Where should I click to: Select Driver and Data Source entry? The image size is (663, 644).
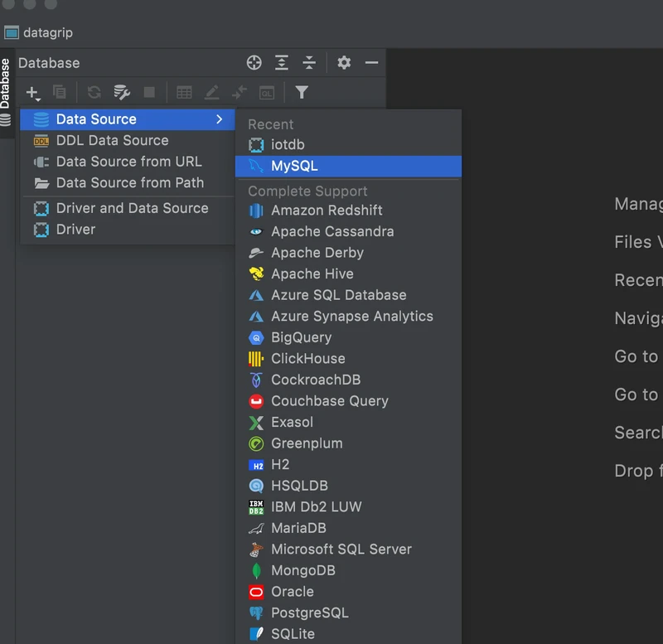[x=128, y=208]
